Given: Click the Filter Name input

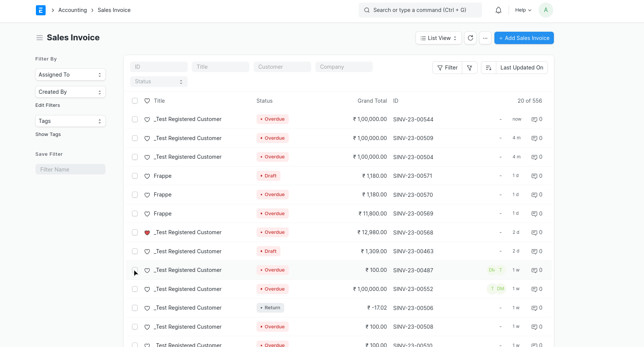Looking at the screenshot, I should click(70, 170).
